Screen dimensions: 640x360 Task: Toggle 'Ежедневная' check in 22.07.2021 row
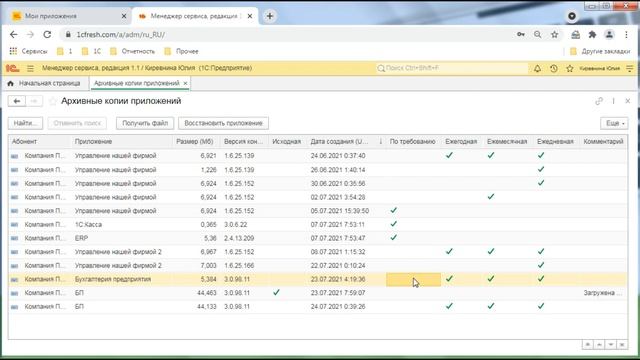[541, 265]
